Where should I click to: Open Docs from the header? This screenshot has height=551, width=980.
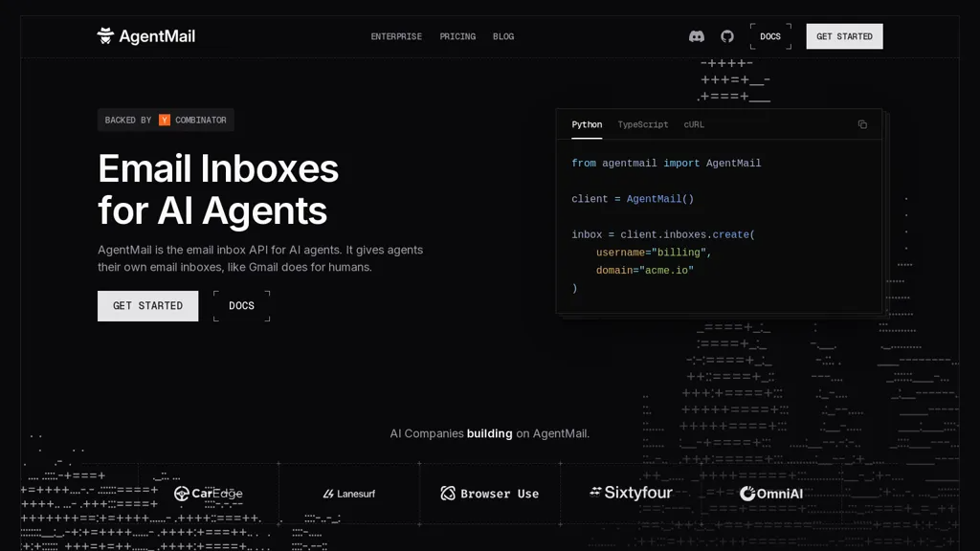coord(770,36)
